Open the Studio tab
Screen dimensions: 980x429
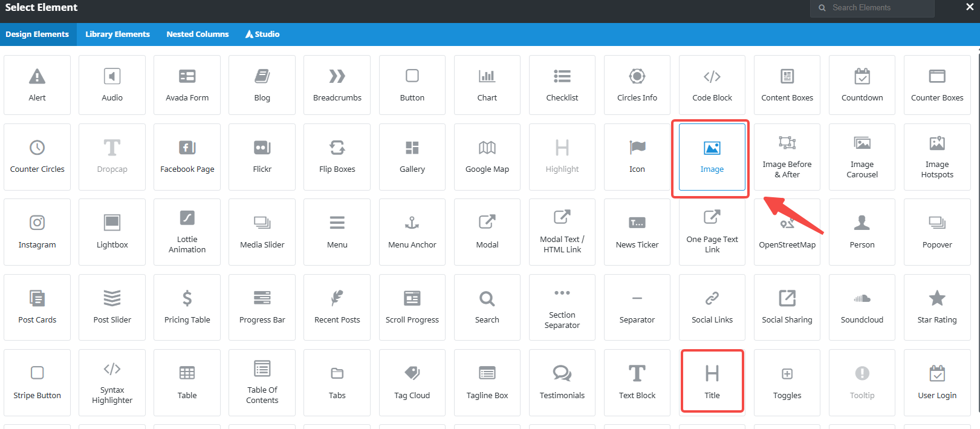(x=262, y=34)
